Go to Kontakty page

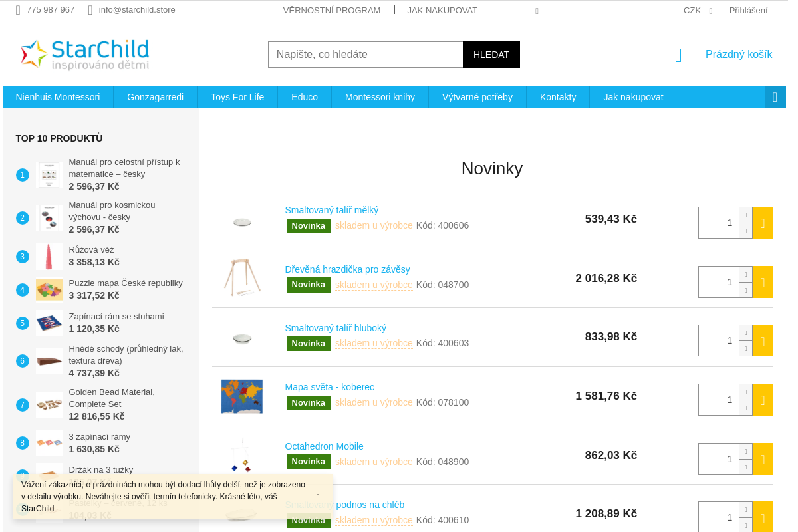pos(558,97)
